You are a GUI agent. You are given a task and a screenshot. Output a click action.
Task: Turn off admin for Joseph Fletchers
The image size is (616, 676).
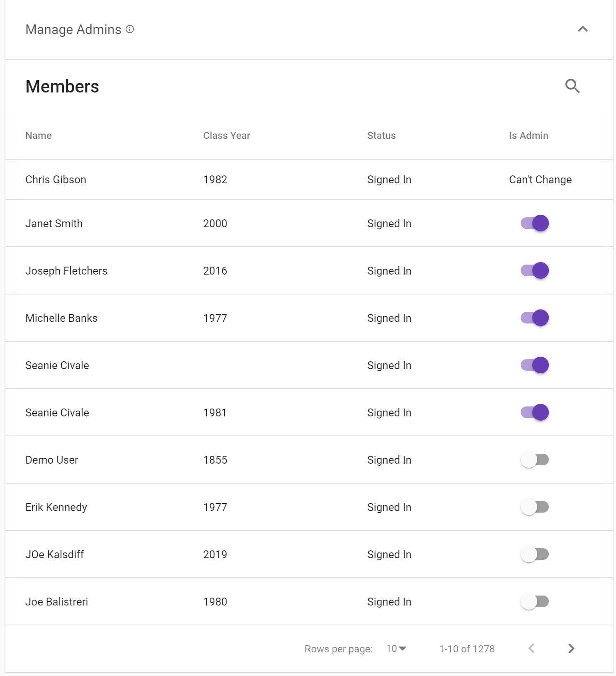(535, 270)
